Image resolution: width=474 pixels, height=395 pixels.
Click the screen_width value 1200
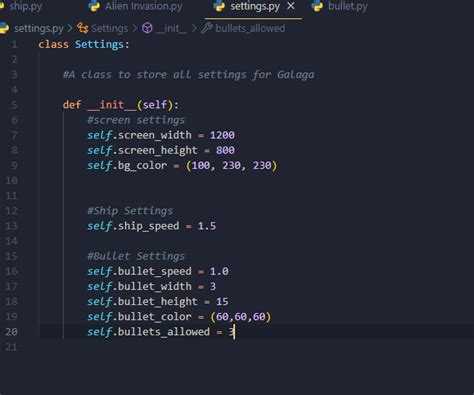coord(222,135)
